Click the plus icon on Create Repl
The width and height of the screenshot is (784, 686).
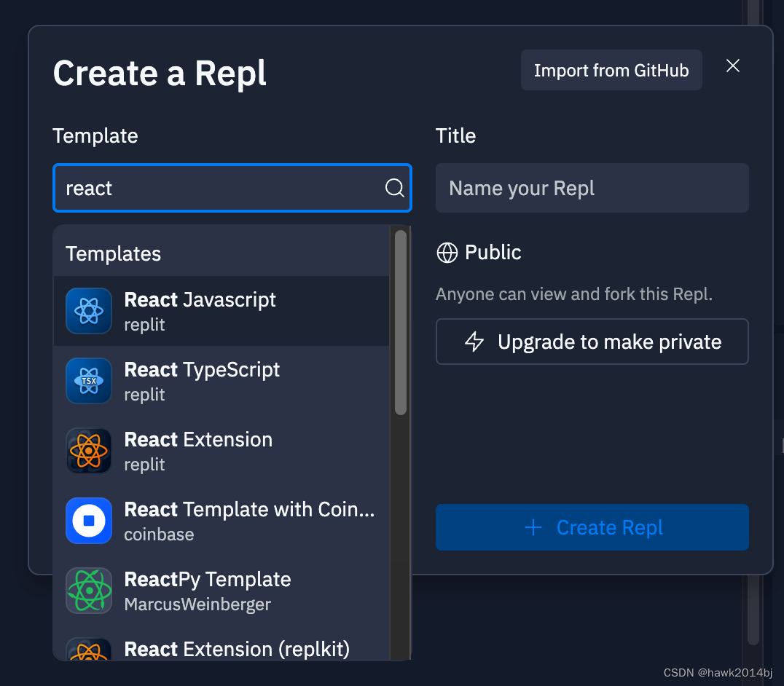533,527
